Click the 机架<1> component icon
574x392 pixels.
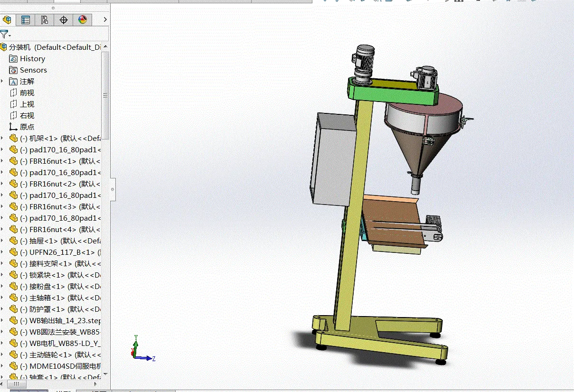pyautogui.click(x=13, y=139)
